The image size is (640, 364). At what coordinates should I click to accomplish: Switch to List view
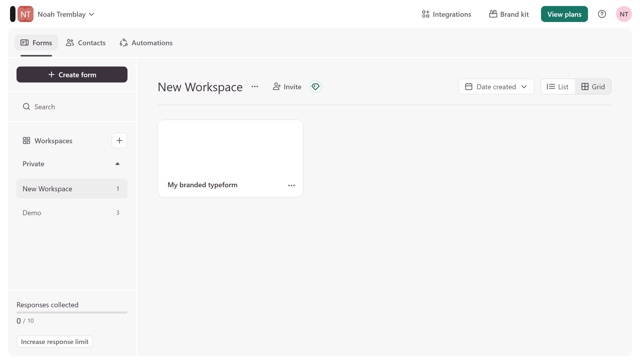pos(558,87)
